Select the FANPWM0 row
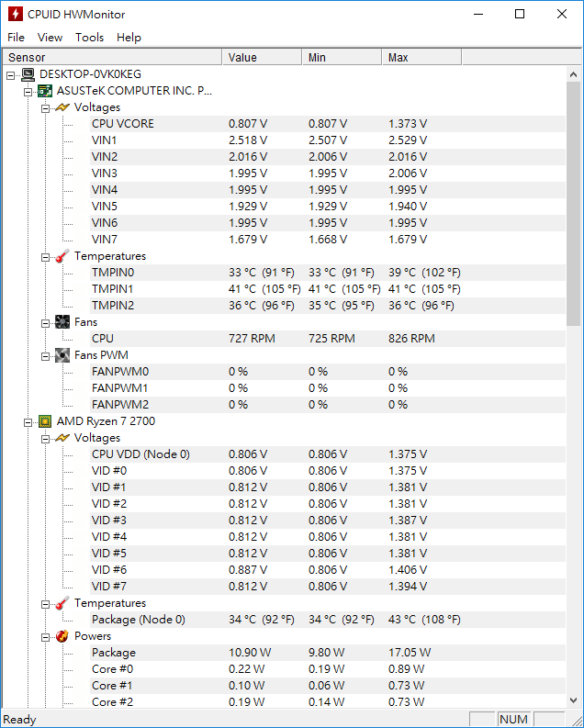Image resolution: width=584 pixels, height=728 pixels. 328,372
